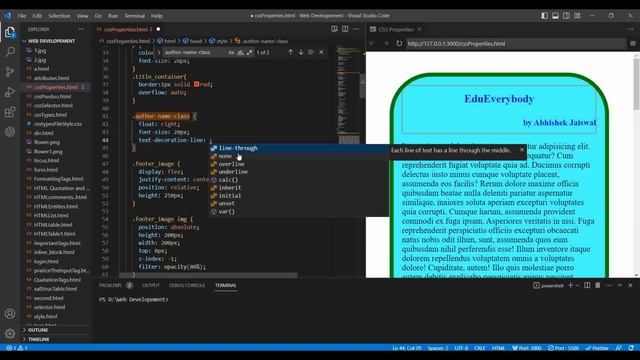
Task: Open launch profile dropdown next to plus
Action: click(x=578, y=285)
